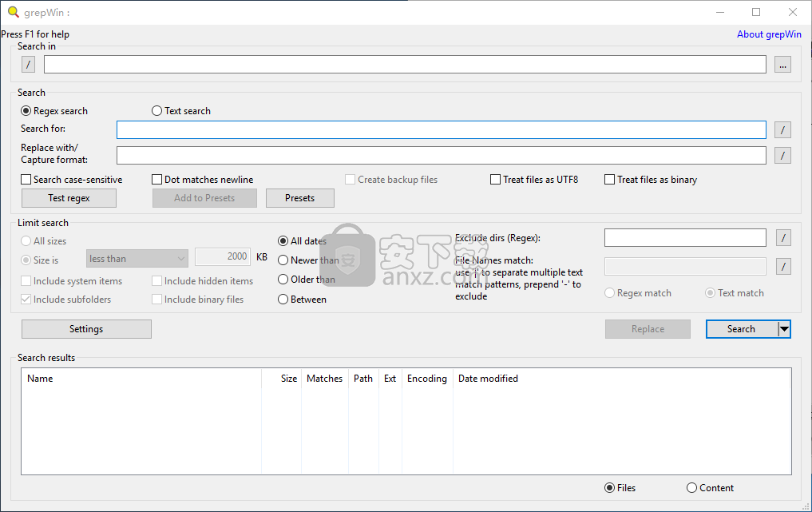Select Text search radio button
The width and height of the screenshot is (812, 512).
tap(180, 111)
